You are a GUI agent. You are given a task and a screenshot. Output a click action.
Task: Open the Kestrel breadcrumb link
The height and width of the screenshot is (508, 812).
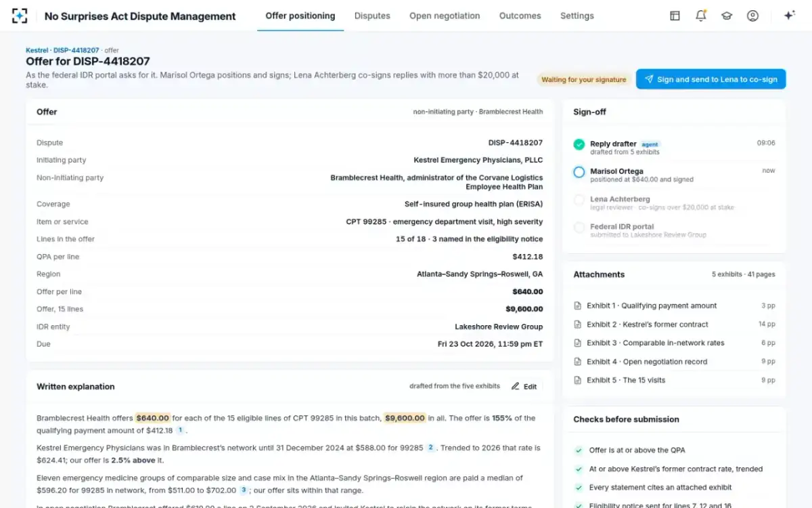[37, 50]
